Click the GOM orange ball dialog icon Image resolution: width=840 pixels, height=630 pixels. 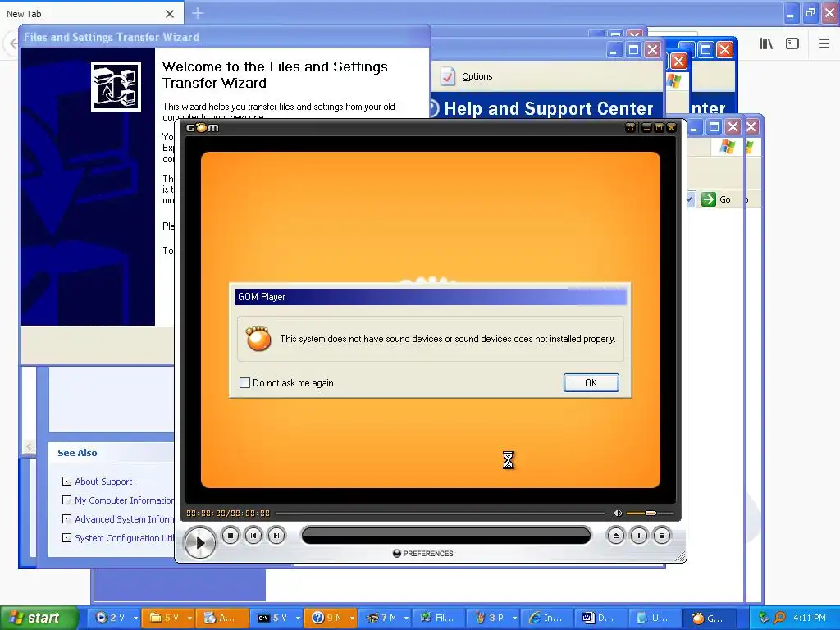tap(258, 339)
